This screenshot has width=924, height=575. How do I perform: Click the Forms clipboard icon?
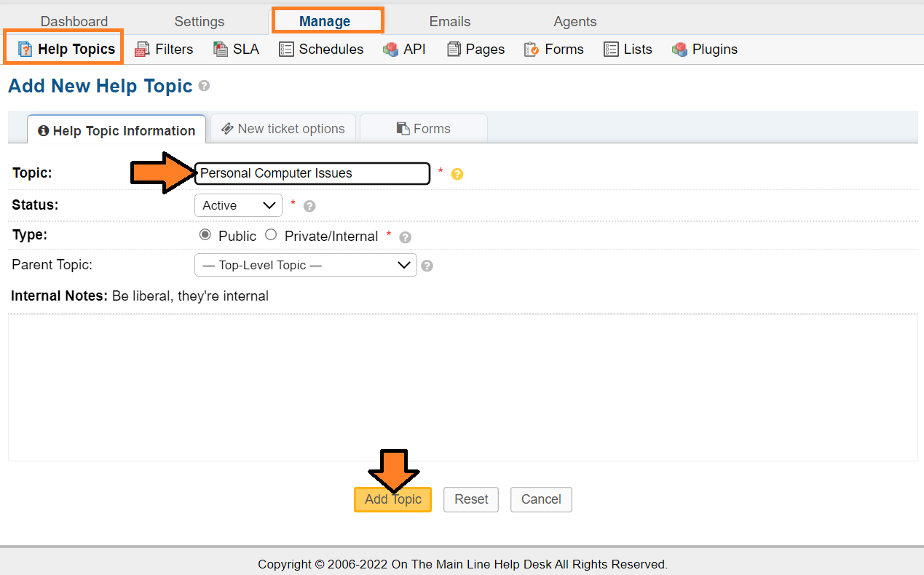point(532,49)
